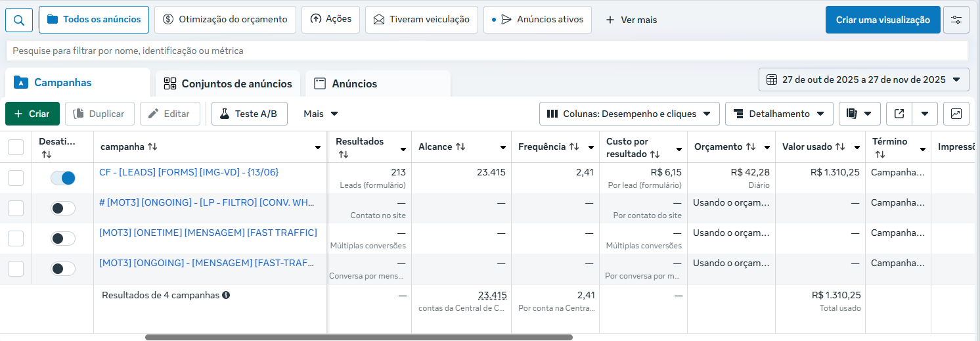The image size is (980, 341).
Task: Sort by the Alcance column arrows
Action: 460,147
